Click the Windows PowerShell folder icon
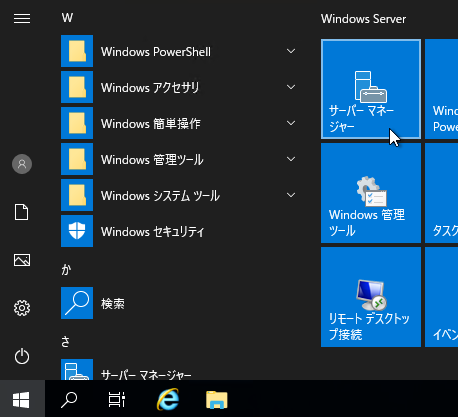Image resolution: width=458 pixels, height=417 pixels. (77, 51)
